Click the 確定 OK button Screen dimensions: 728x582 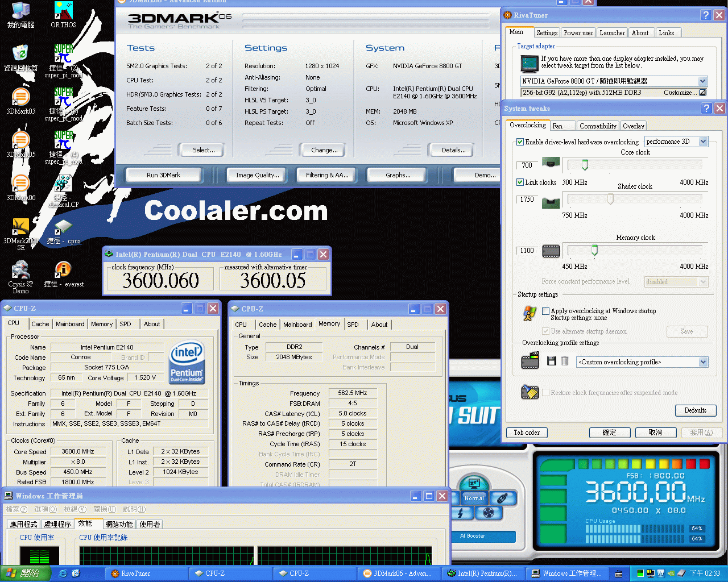coord(609,433)
